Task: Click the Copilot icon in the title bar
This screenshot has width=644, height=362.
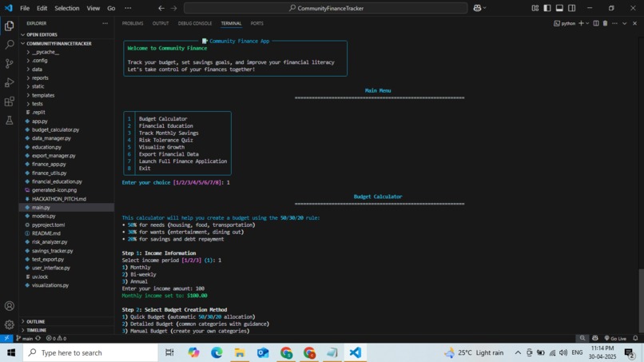Action: (x=477, y=8)
